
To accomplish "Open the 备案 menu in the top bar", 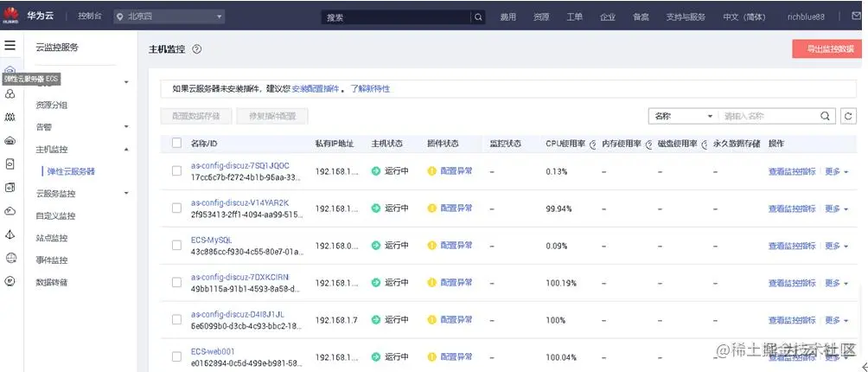I will (641, 17).
